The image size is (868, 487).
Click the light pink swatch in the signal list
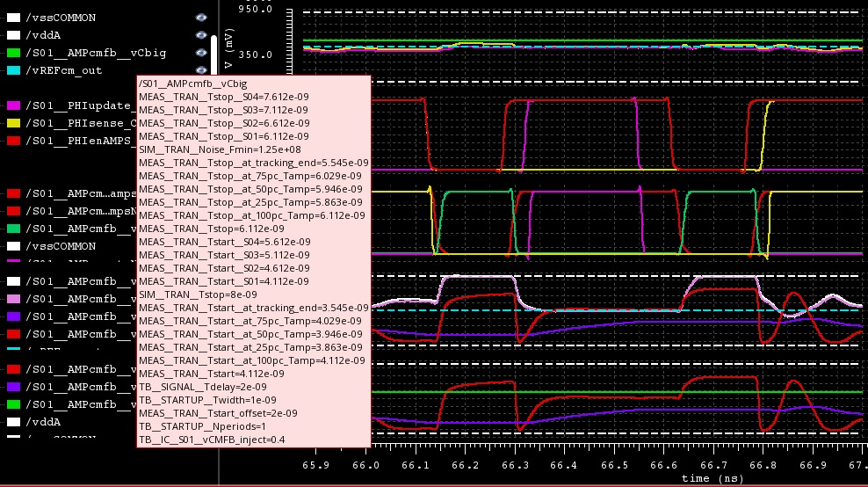[x=12, y=299]
